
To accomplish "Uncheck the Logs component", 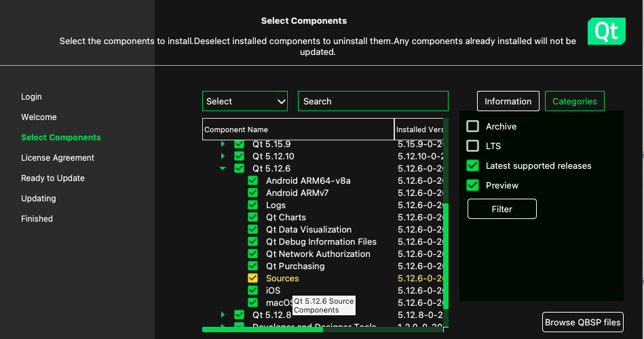I will point(252,205).
